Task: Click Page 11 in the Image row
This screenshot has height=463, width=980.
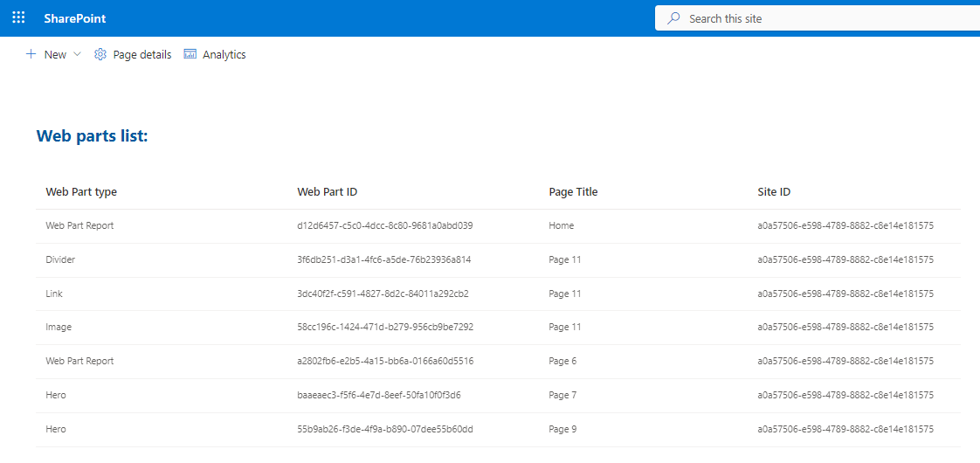Action: 565,327
